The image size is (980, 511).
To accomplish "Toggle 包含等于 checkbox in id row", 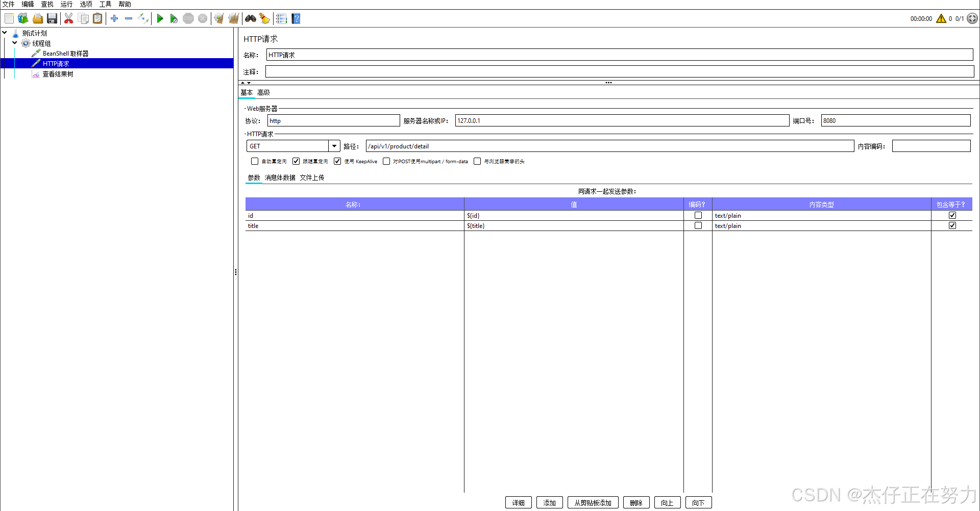I will tap(952, 215).
